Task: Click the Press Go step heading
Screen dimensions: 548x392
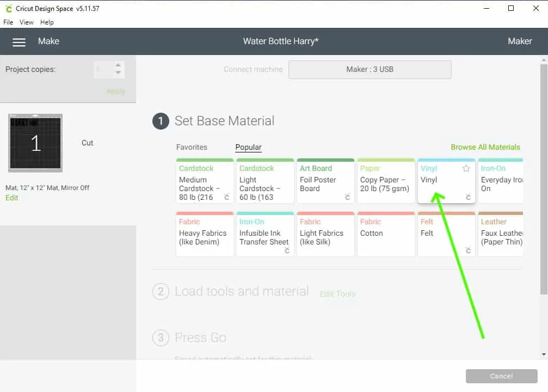Action: (x=200, y=338)
